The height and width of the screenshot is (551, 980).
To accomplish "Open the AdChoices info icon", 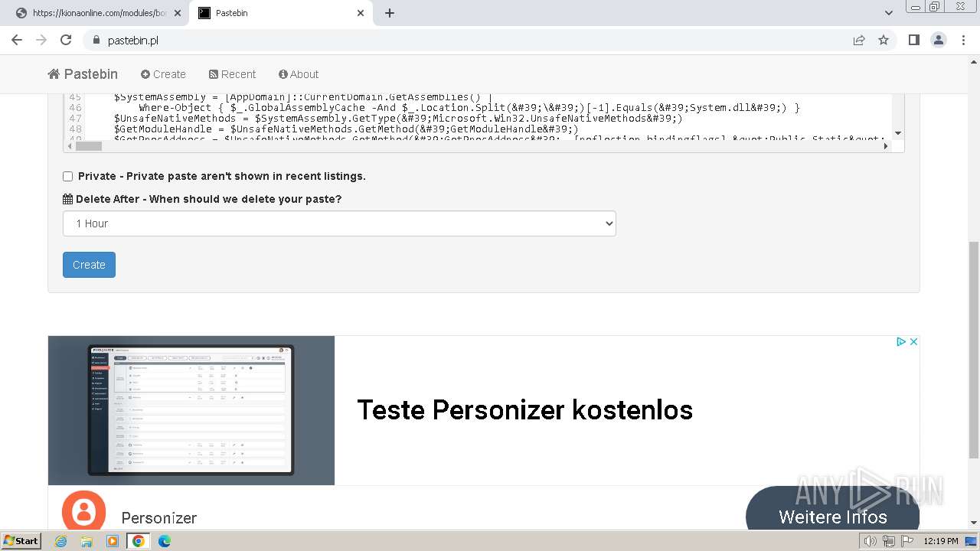I will coord(901,342).
